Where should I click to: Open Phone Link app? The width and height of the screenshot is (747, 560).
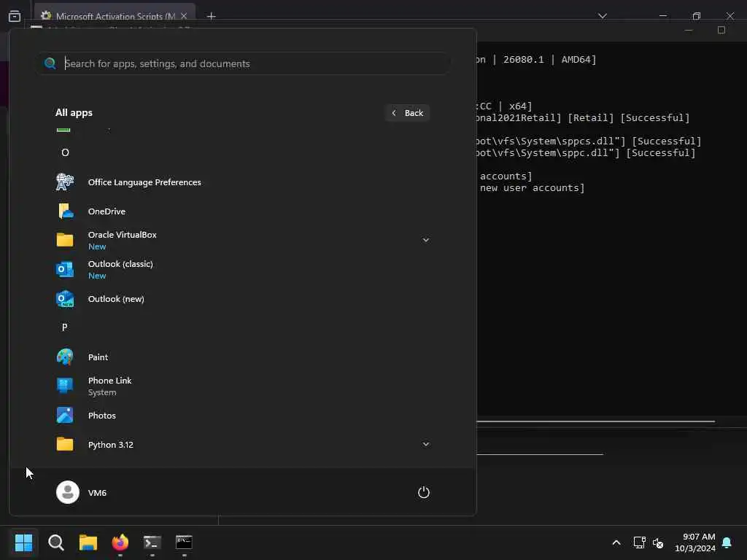point(243,386)
